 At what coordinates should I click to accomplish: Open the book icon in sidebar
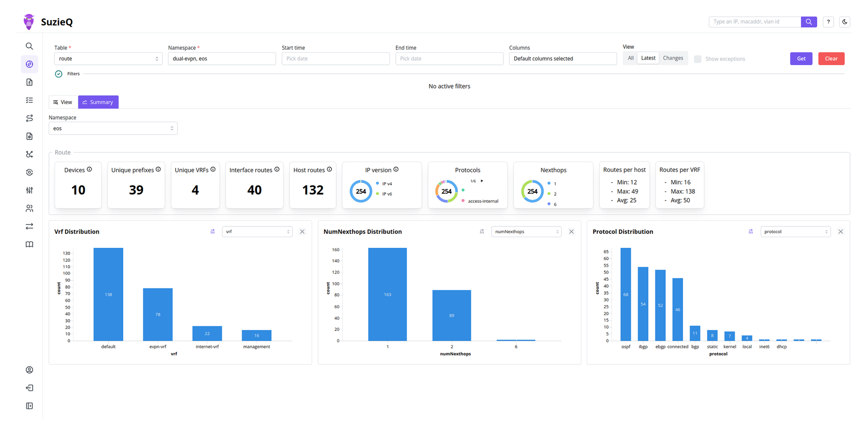point(29,244)
